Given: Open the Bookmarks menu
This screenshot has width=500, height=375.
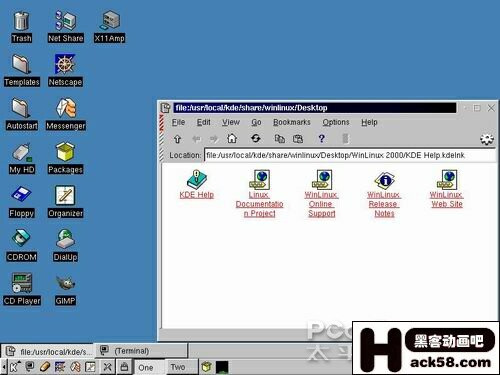Looking at the screenshot, I should tap(292, 122).
